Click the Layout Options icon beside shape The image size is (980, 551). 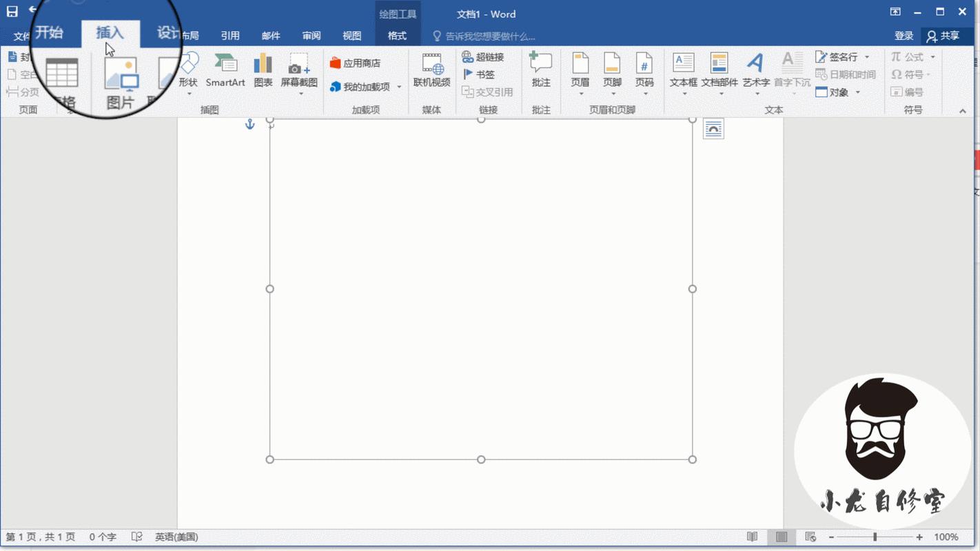click(713, 129)
